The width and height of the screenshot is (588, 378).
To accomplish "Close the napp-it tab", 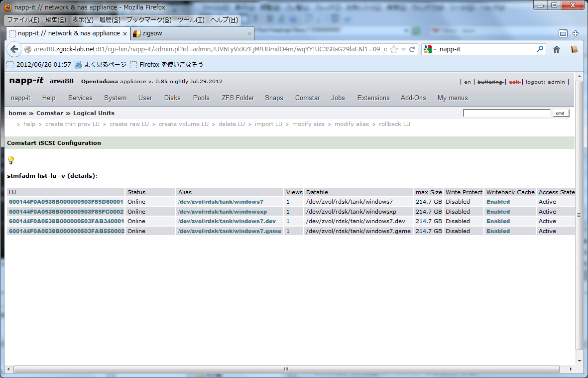I will pos(124,34).
